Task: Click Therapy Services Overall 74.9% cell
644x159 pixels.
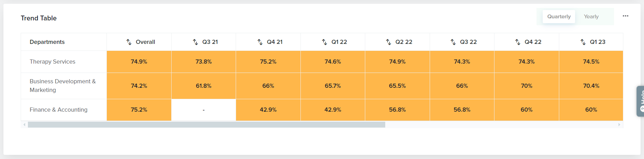Action: tap(139, 62)
